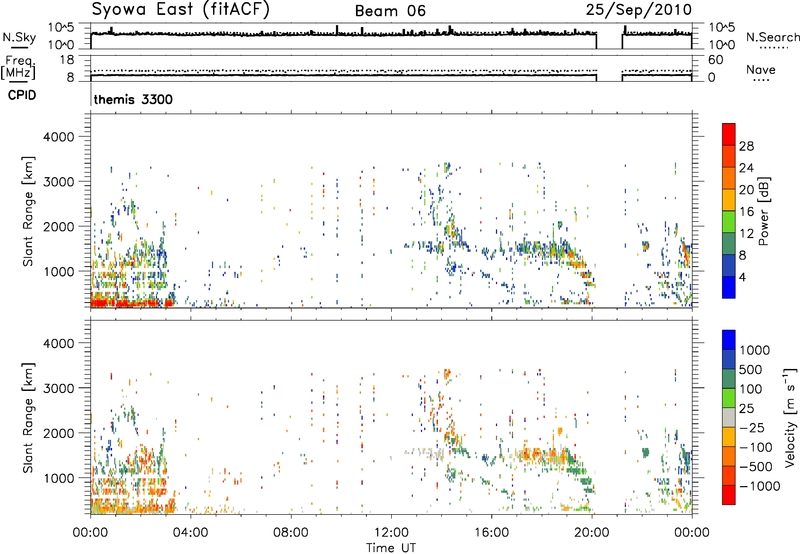Click the '12:00' time tick label

(391, 533)
